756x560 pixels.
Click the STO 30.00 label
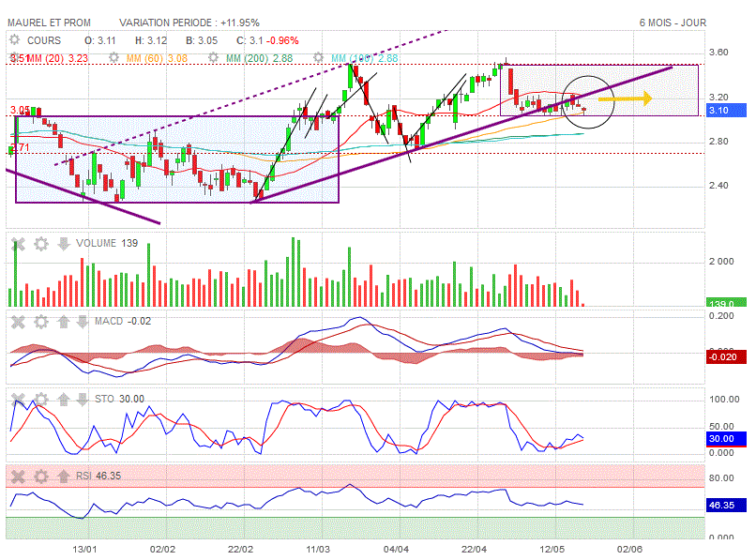119,399
